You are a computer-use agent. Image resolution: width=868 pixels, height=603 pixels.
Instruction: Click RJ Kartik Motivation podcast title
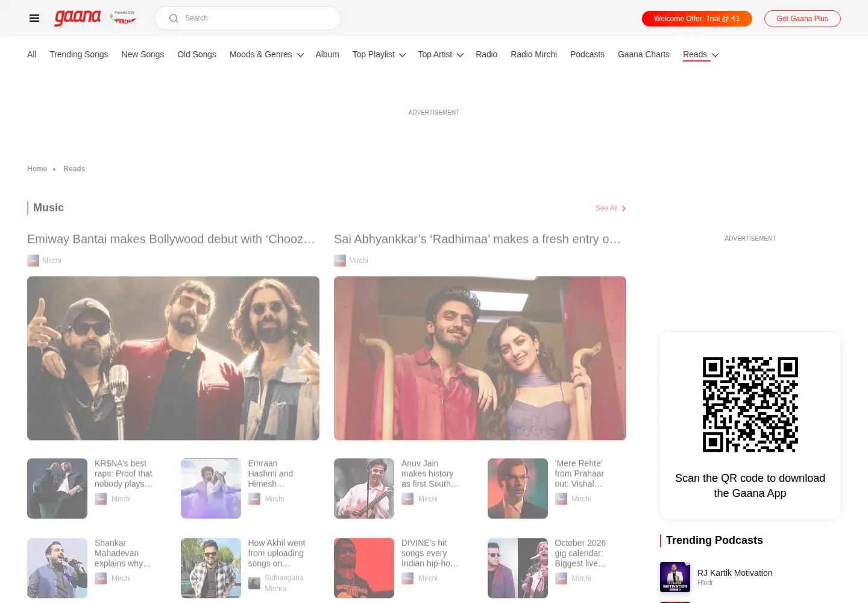[735, 573]
